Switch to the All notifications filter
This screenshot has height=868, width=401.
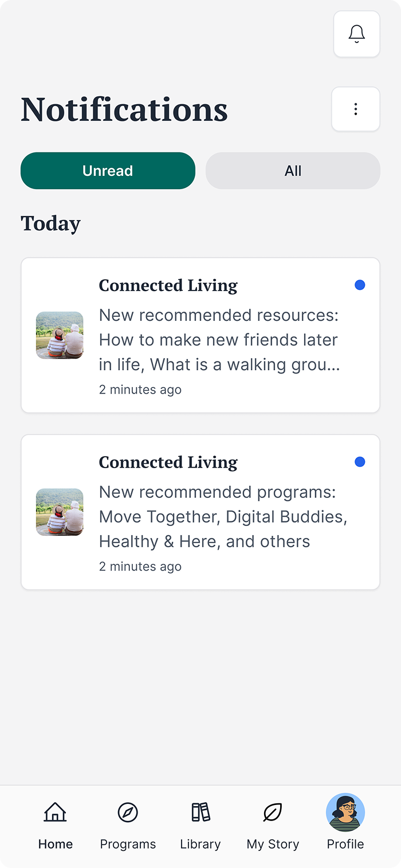[x=293, y=170]
